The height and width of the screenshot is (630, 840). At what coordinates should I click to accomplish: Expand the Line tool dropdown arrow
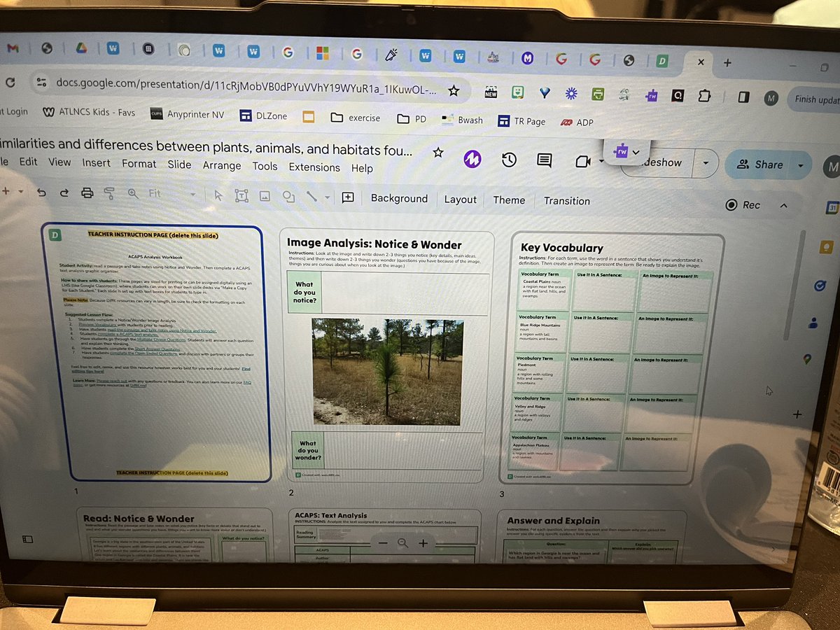click(327, 198)
